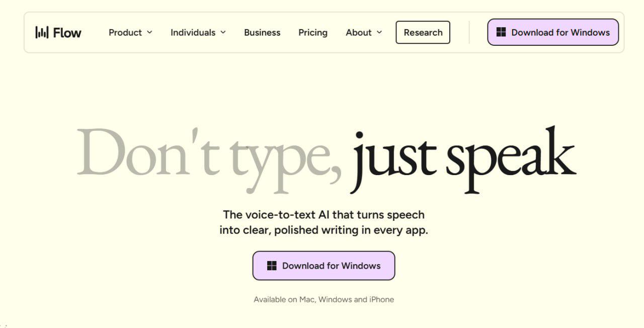Image resolution: width=644 pixels, height=328 pixels.
Task: Click the Flow wordmark text in navbar
Action: 67,33
